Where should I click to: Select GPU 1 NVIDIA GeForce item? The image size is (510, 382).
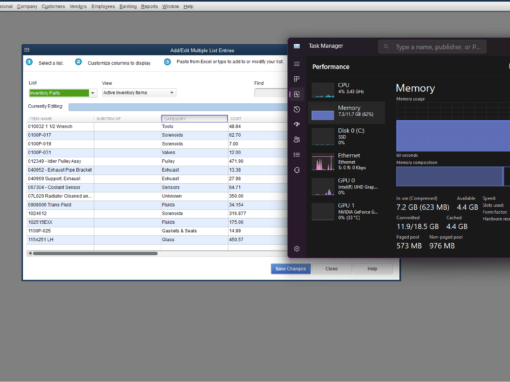tap(347, 211)
